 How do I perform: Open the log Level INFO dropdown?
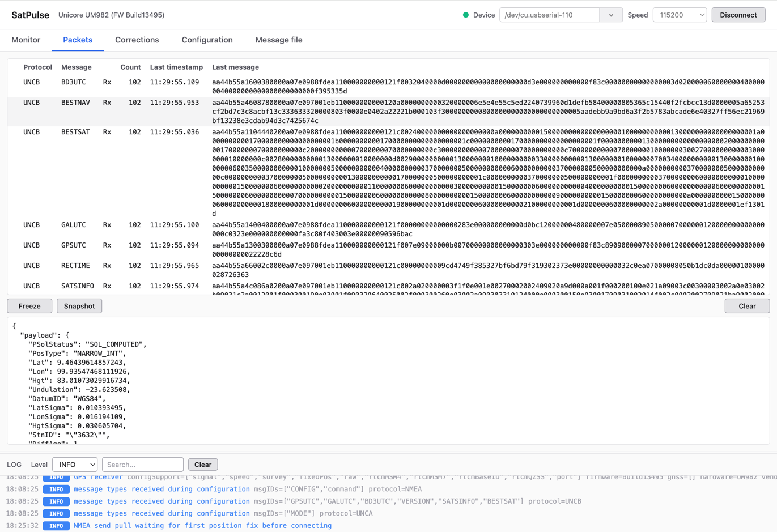(75, 465)
